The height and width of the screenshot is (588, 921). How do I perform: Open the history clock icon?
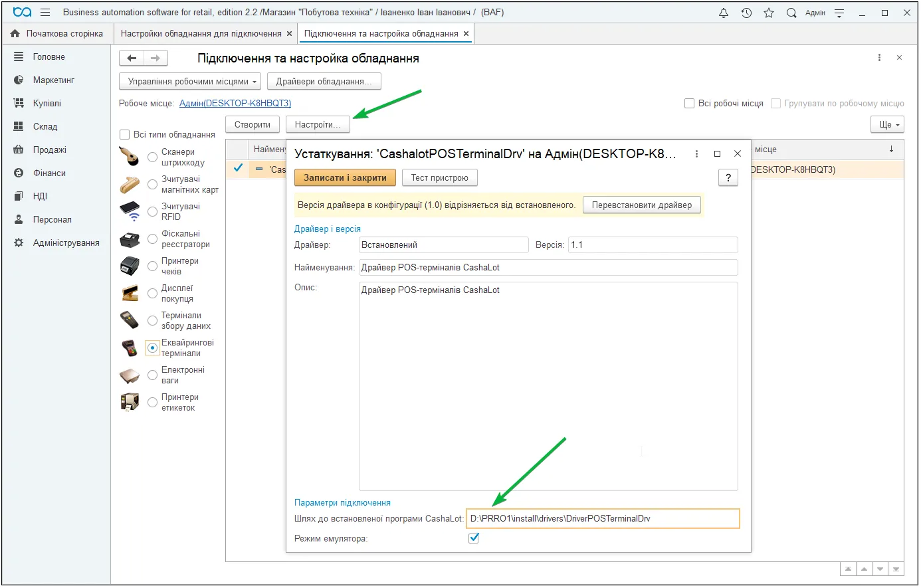(746, 13)
